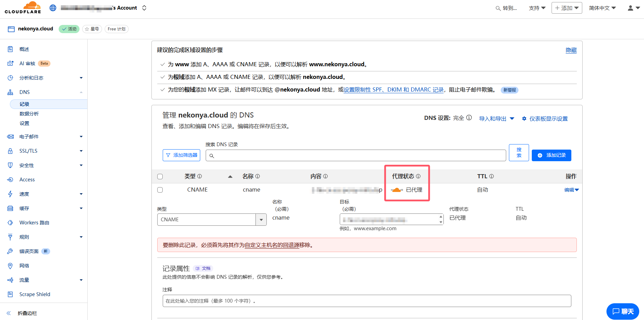This screenshot has width=644, height=320.
Task: Open the 设置限制性 SPF、DKIM 和 DMARC 记录 link
Action: (394, 90)
